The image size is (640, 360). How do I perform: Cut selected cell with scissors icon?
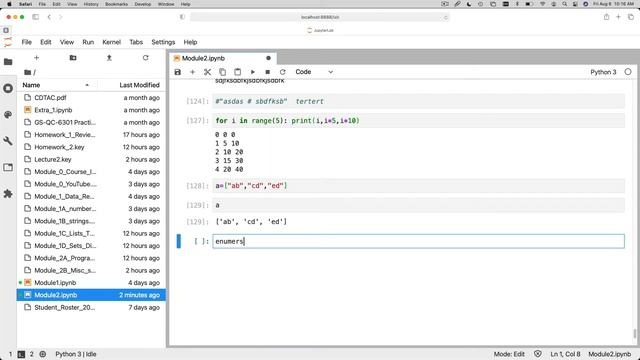(207, 72)
